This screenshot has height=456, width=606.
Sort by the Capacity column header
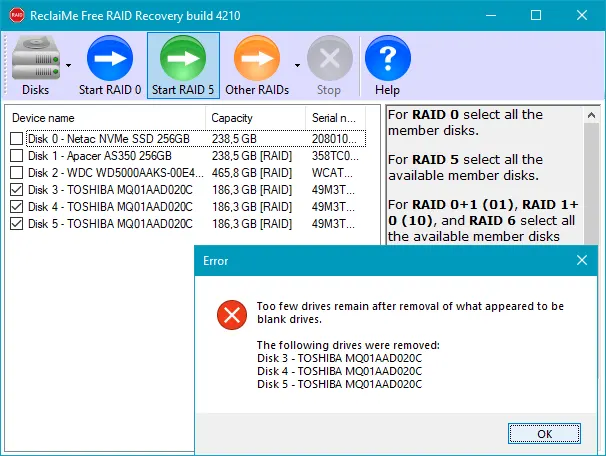click(255, 118)
